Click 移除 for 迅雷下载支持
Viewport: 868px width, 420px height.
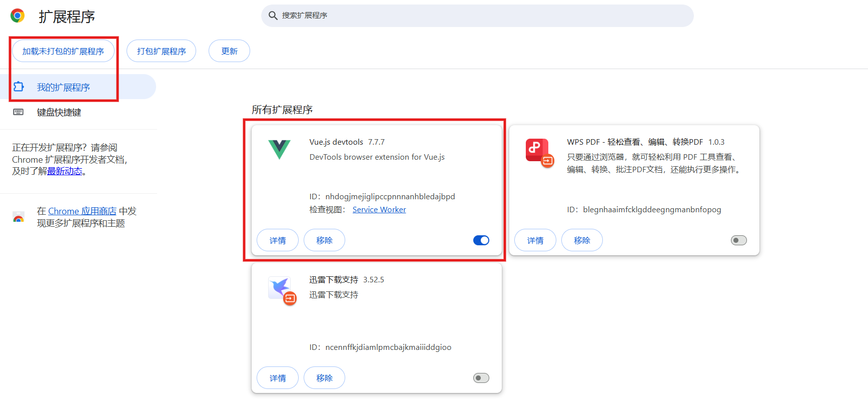coord(324,378)
